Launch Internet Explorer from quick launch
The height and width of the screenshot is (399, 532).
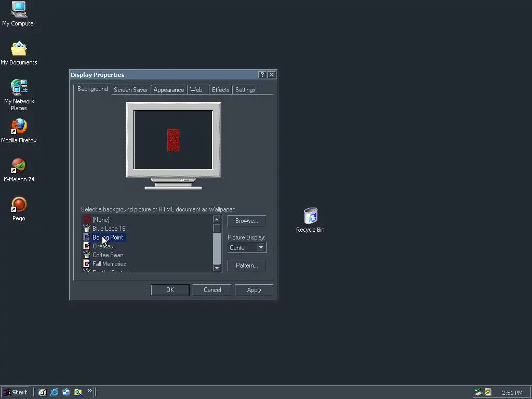click(54, 392)
